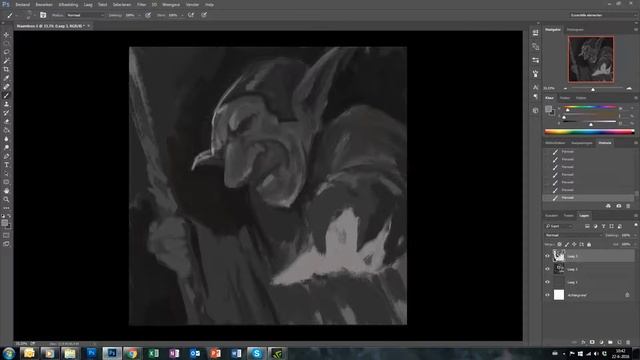The image size is (640, 360).
Task: Select the Eyedropper tool
Action: click(6, 78)
